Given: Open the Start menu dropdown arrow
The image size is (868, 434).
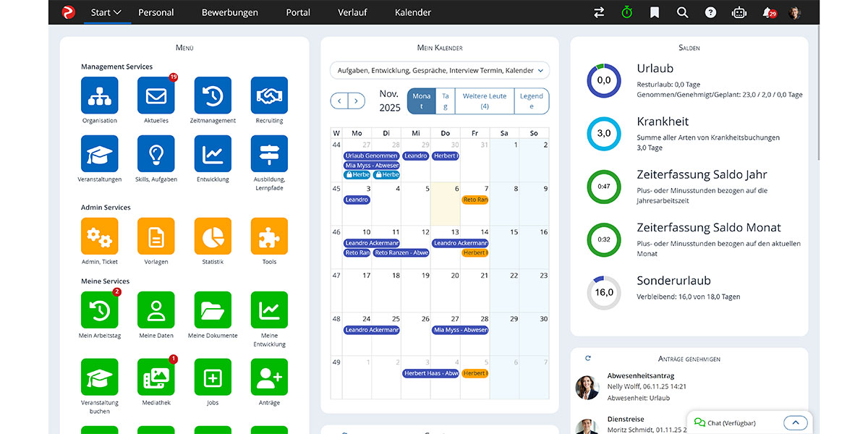Looking at the screenshot, I should coord(117,12).
